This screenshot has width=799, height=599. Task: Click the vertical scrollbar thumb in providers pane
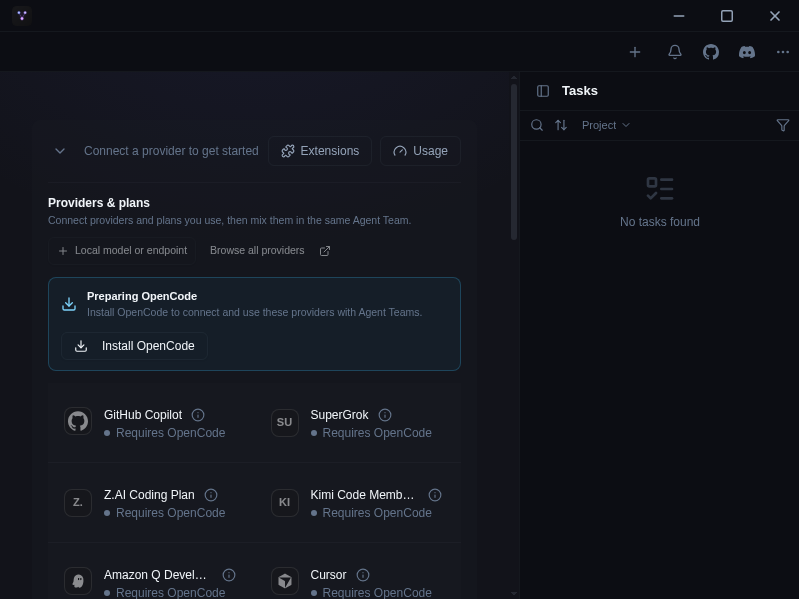pyautogui.click(x=514, y=162)
